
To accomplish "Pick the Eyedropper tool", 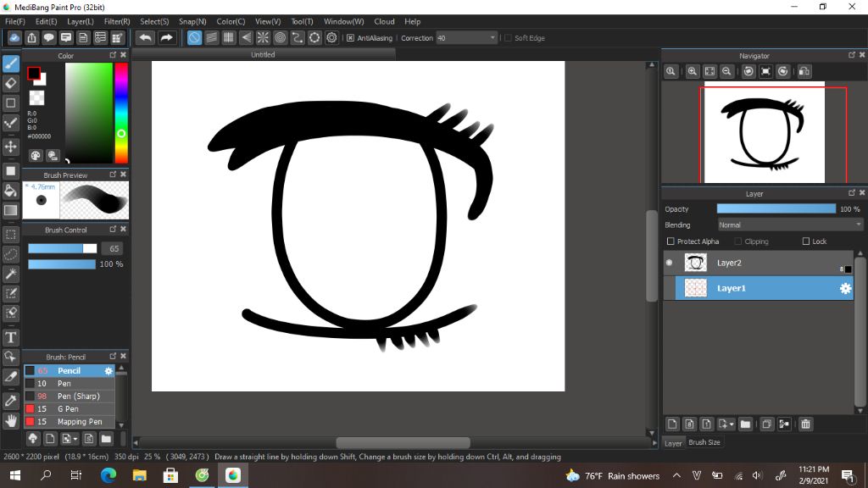I will [11, 400].
